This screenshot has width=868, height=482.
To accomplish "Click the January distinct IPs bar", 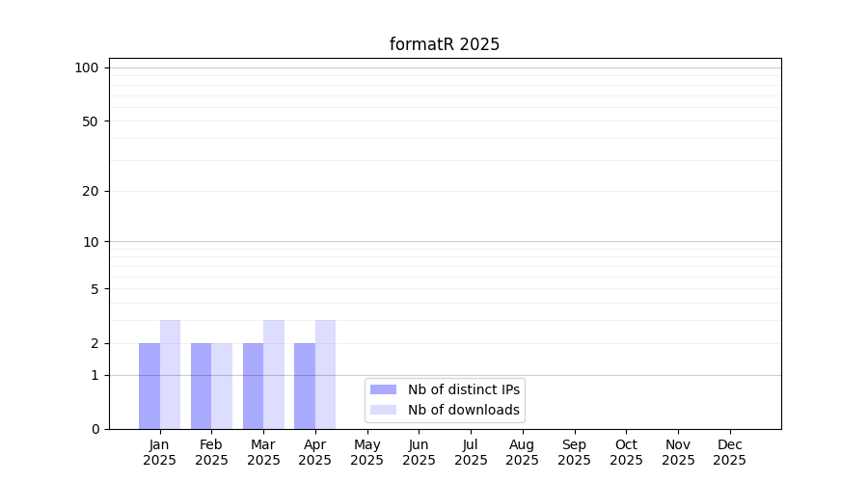I will coord(149,386).
